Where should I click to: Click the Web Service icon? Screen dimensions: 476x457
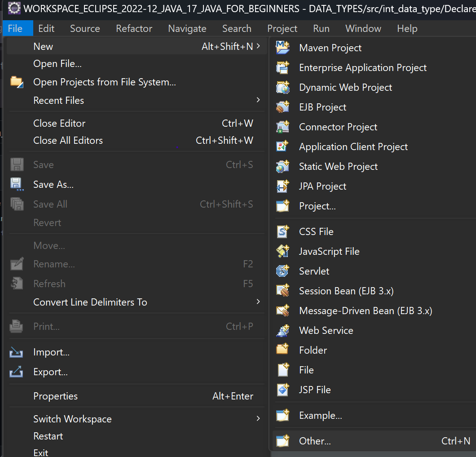282,330
